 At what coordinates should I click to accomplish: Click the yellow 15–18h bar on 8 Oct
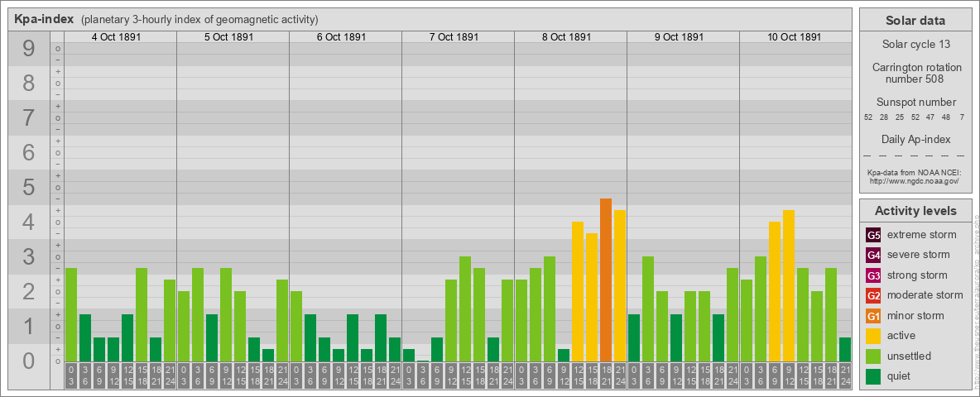coord(591,298)
